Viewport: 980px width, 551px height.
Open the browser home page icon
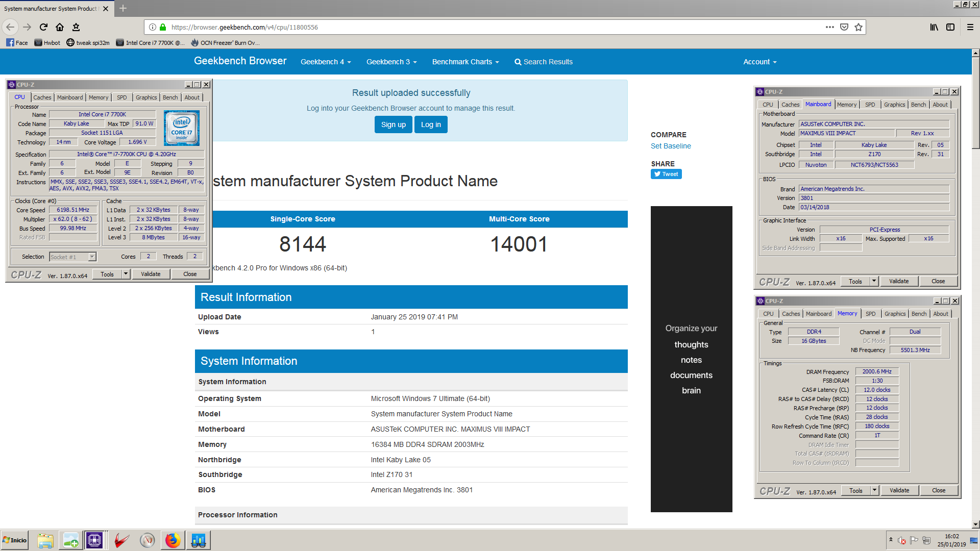coord(60,27)
